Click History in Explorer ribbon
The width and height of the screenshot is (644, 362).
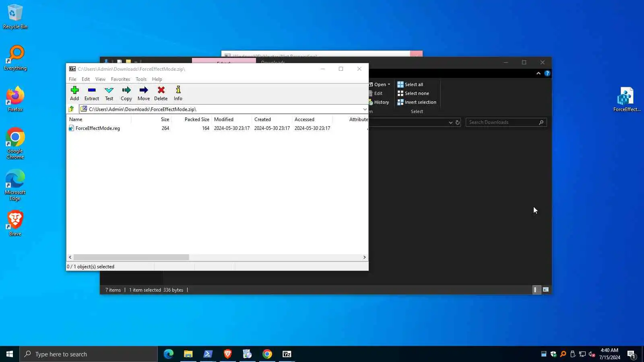click(379, 102)
